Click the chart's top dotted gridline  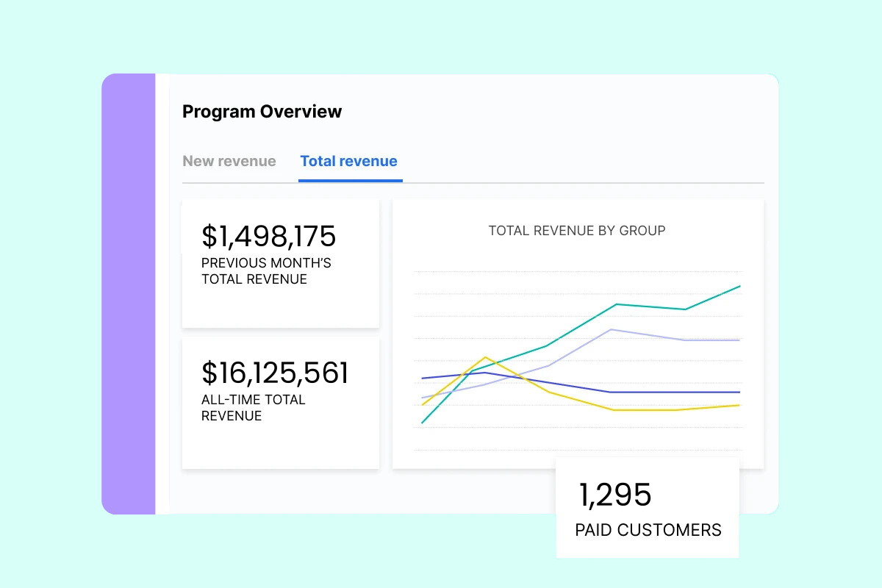click(x=578, y=272)
